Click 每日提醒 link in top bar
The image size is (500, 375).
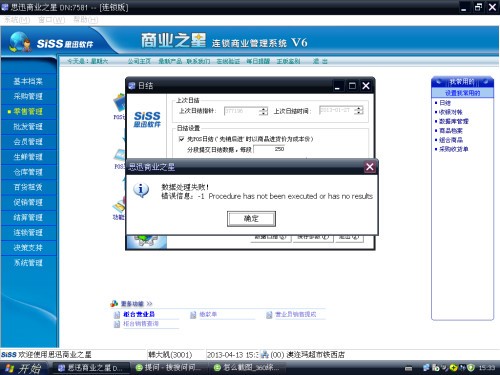(x=258, y=61)
